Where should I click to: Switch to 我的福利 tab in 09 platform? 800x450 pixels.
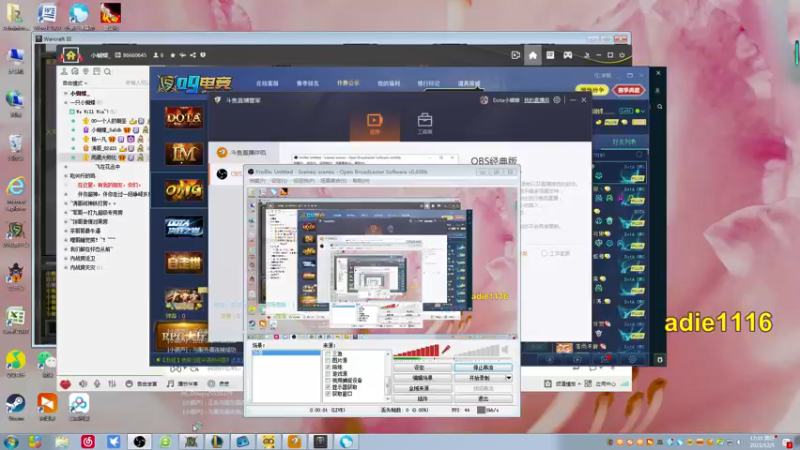click(x=388, y=83)
